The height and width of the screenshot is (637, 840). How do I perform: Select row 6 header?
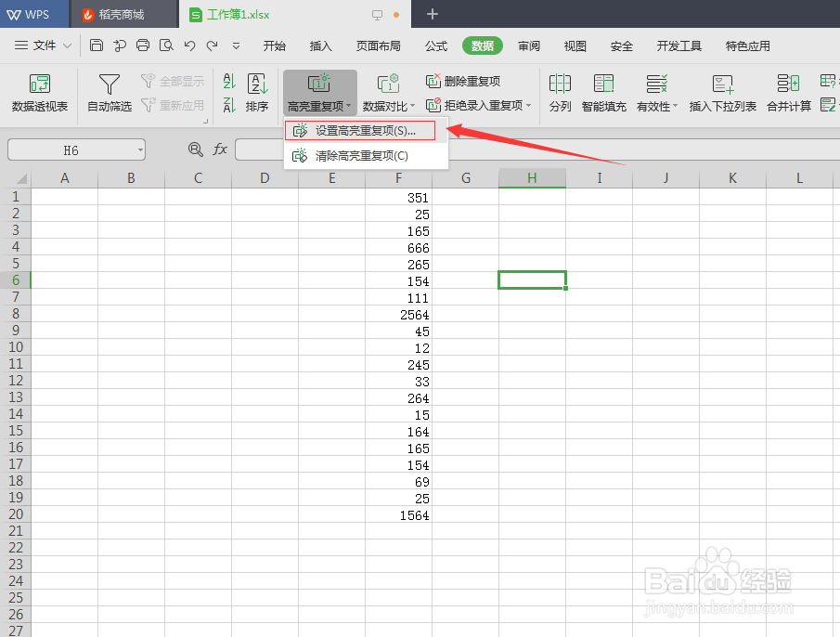(x=16, y=279)
